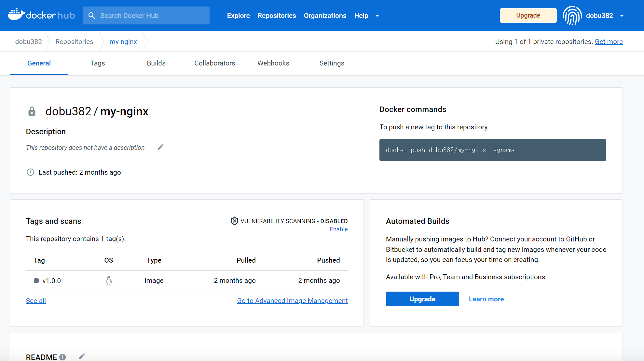Focus the Search Docker Hub field
Screen dimensions: 644x361
click(146, 16)
